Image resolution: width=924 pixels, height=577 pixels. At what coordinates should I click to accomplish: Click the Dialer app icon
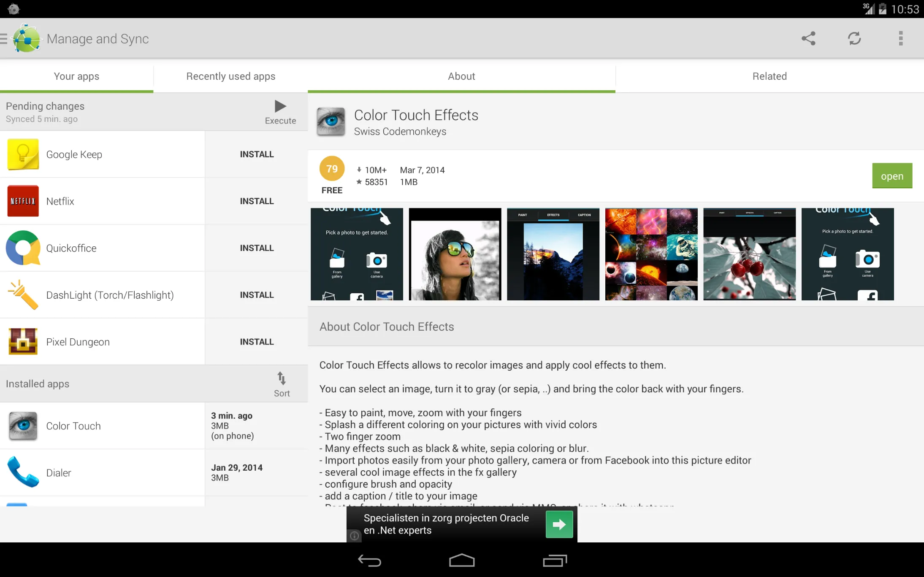[23, 472]
